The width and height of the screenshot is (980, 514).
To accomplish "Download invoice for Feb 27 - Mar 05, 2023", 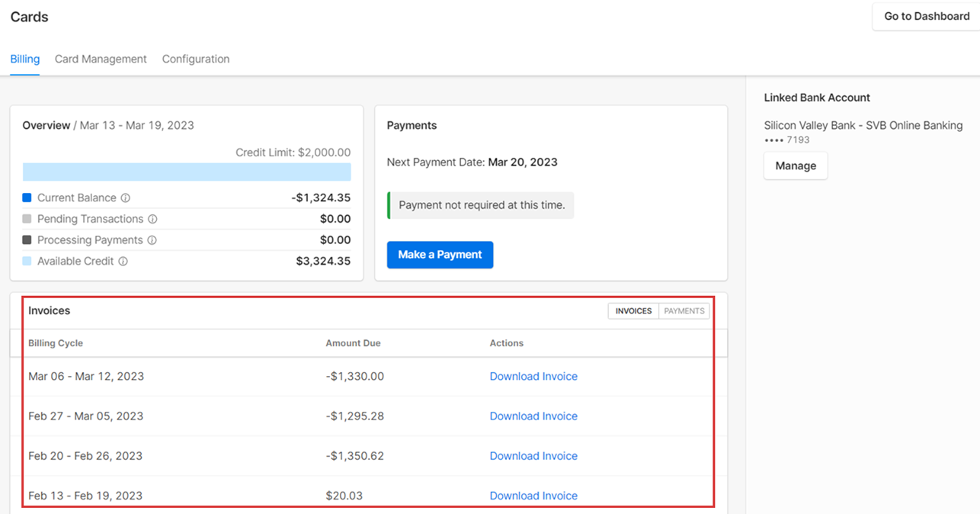I will coord(533,416).
